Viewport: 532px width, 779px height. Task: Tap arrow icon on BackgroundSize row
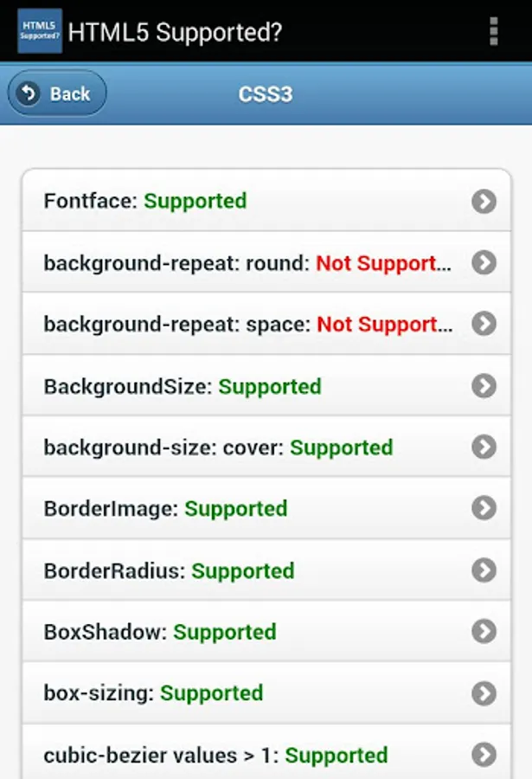click(x=484, y=386)
